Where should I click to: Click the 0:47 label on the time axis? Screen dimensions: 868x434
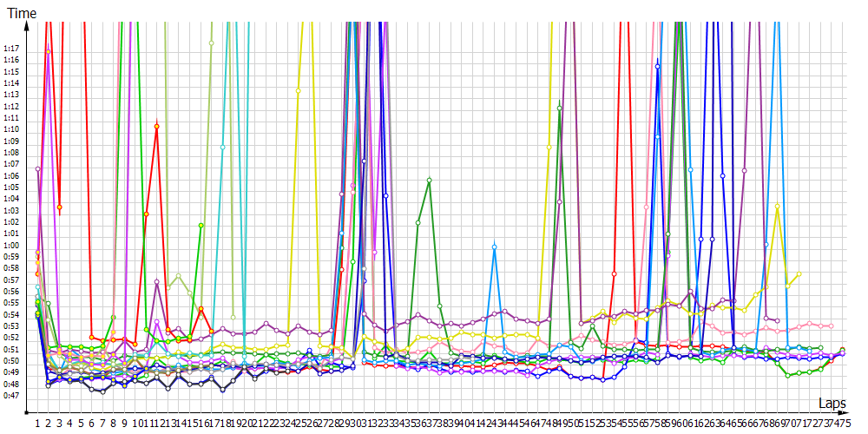12,396
